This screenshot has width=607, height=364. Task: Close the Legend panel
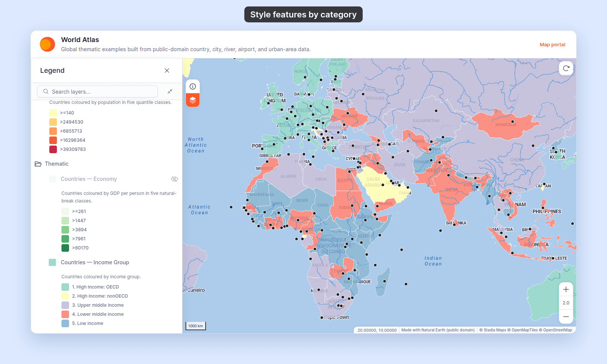click(x=167, y=71)
